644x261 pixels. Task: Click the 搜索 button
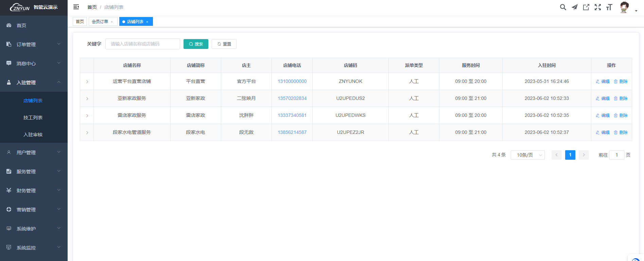196,44
